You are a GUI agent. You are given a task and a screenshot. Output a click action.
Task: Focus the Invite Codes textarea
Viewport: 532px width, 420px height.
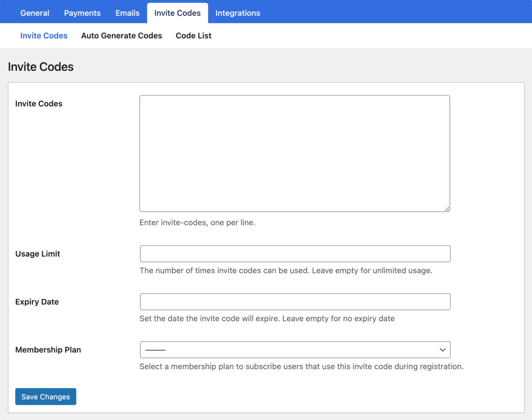click(x=295, y=153)
